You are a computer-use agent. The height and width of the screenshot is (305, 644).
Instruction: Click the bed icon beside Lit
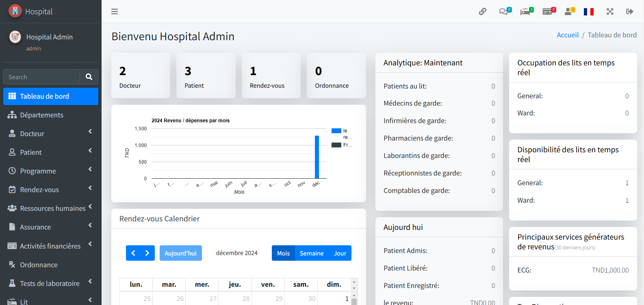pyautogui.click(x=12, y=302)
